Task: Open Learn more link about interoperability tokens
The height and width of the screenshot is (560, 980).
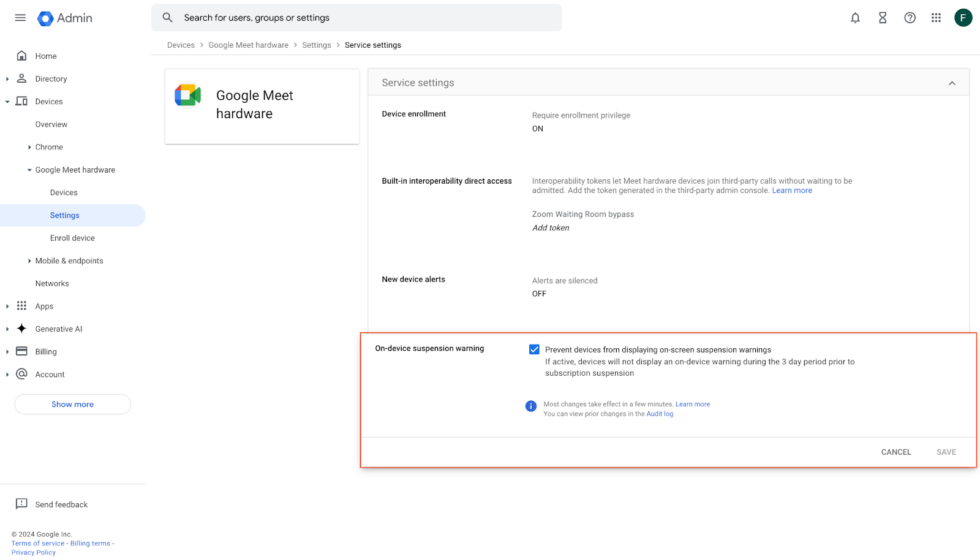Action: pos(792,190)
